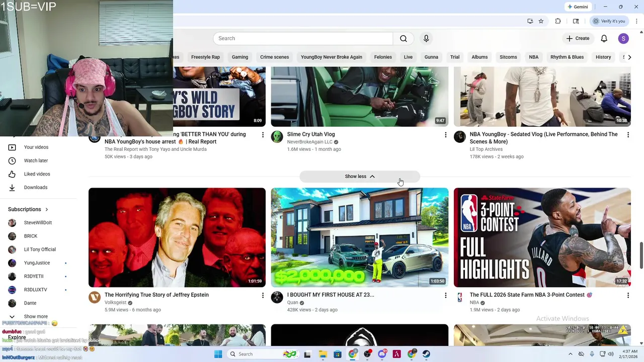Select the YoungBoy Never Broke Again chip
644x362 pixels.
click(x=331, y=57)
